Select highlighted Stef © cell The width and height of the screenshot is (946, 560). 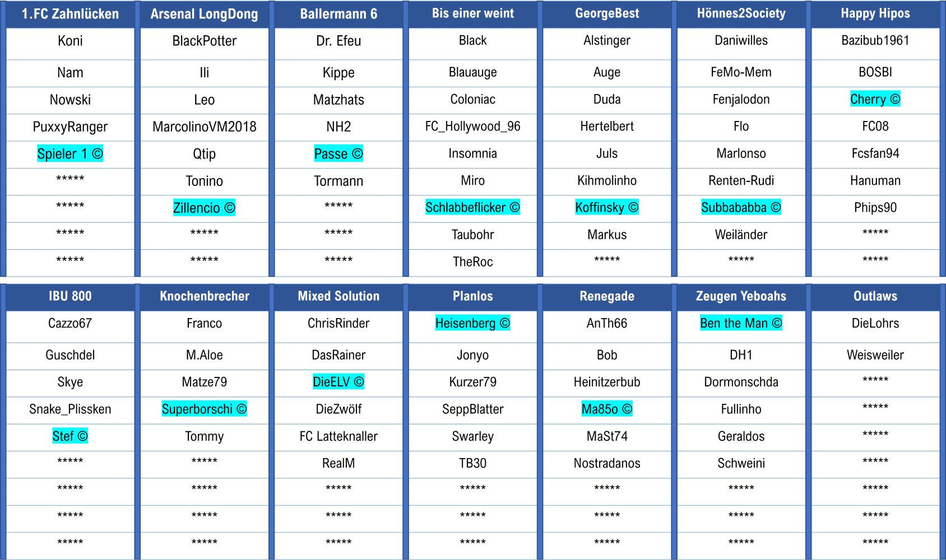70,436
